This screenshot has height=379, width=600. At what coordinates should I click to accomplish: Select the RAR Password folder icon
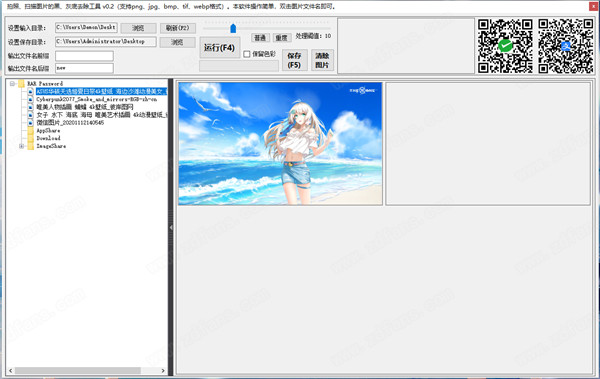click(21, 83)
